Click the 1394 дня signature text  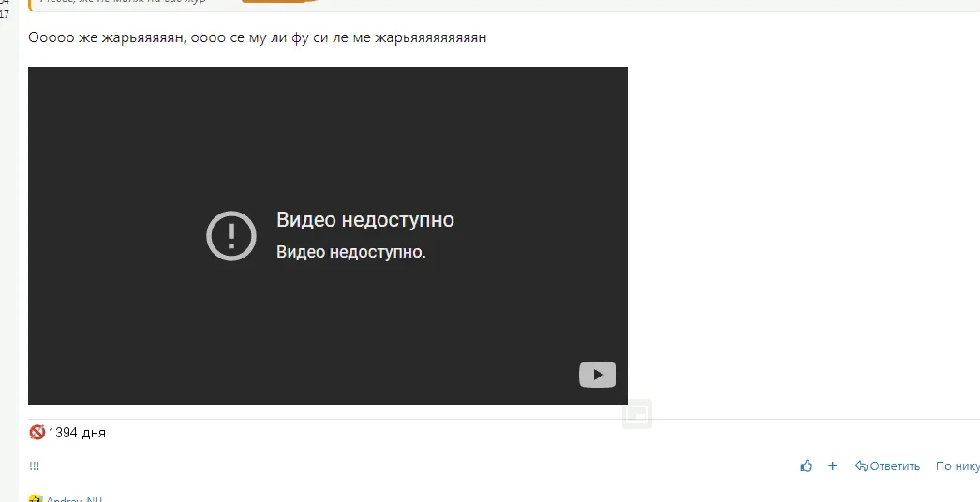pyautogui.click(x=77, y=433)
